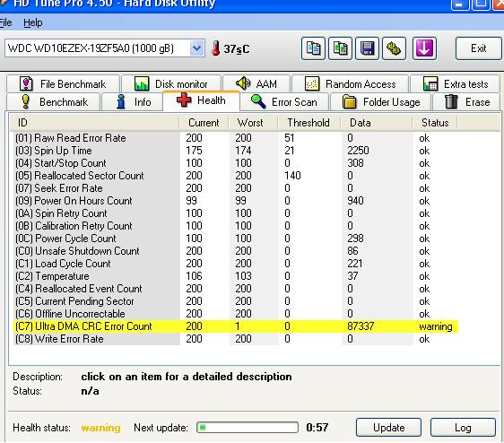The width and height of the screenshot is (504, 443).
Task: Click the floppy disk save icon
Action: pyautogui.click(x=367, y=48)
